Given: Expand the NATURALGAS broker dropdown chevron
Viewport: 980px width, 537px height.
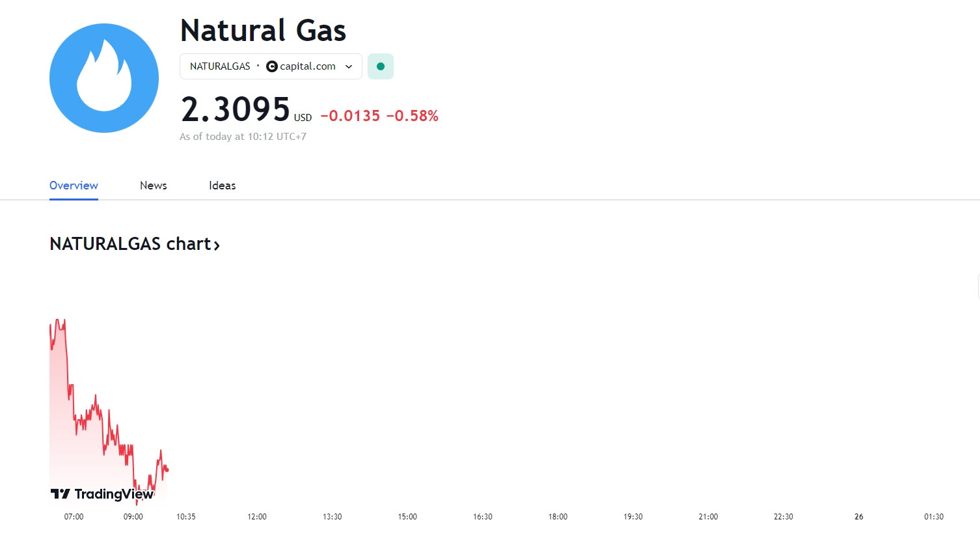Looking at the screenshot, I should point(349,66).
